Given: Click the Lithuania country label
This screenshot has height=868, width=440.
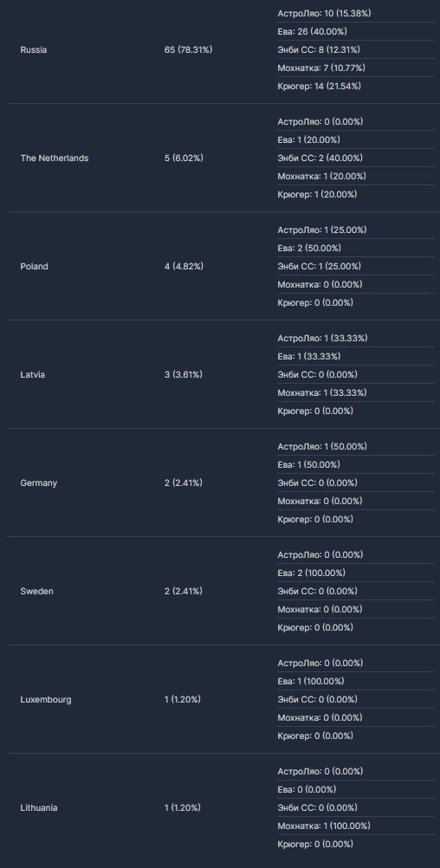Looking at the screenshot, I should click(x=39, y=807).
